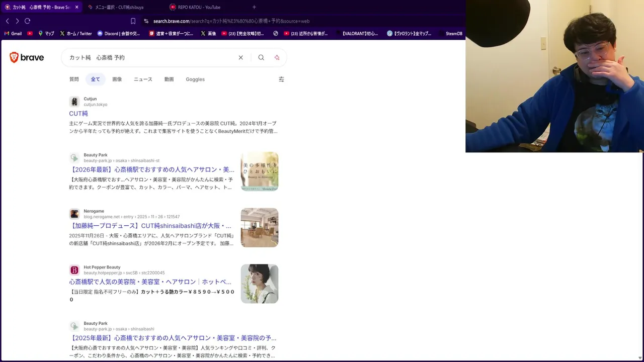644x362 pixels.
Task: Open the Goggles search tab
Action: (x=195, y=79)
